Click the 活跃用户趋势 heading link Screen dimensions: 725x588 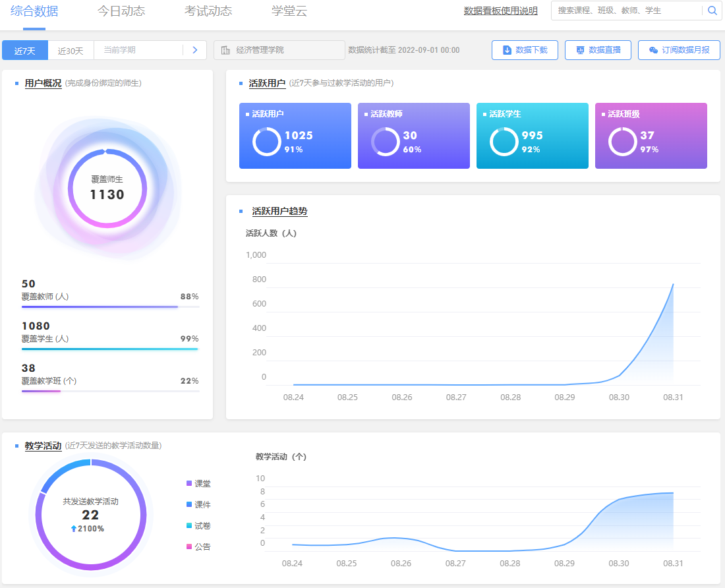click(279, 211)
